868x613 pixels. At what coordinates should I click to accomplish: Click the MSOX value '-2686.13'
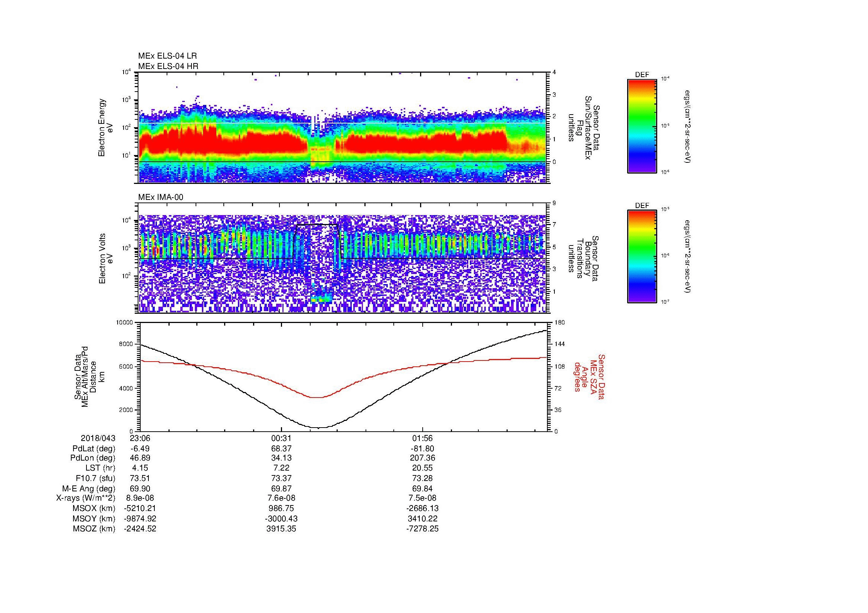(423, 508)
